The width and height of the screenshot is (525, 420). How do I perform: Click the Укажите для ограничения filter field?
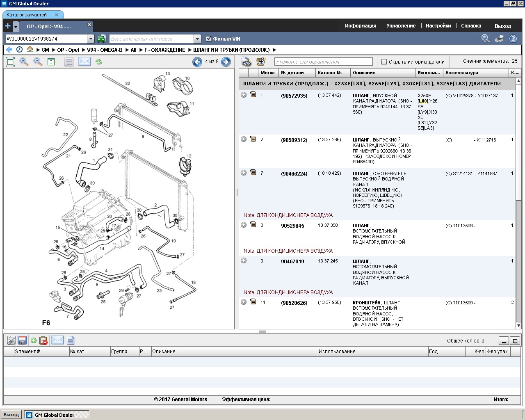323,62
